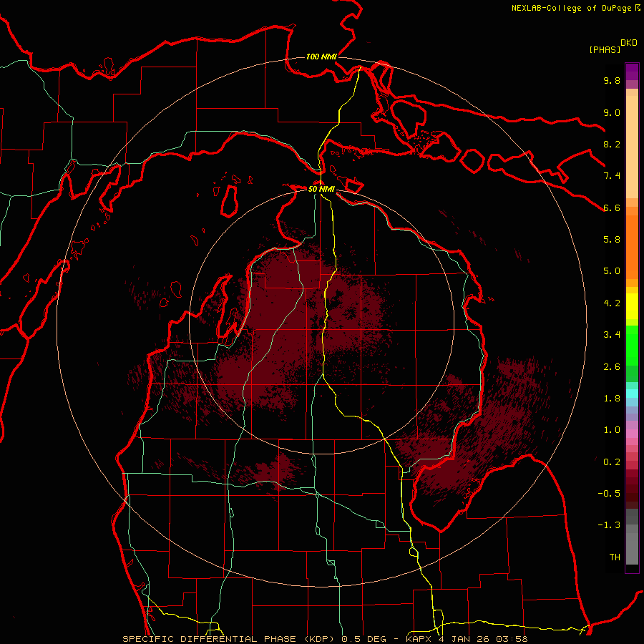Click the 0.2 scale value label
Viewport: 644px width, 644px height.
612,462
